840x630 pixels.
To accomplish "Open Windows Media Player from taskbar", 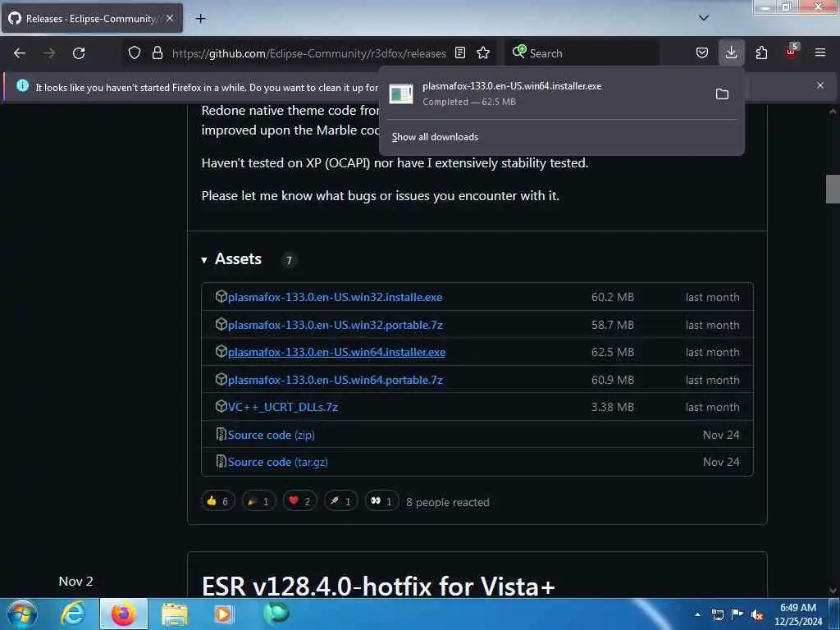I will (223, 614).
